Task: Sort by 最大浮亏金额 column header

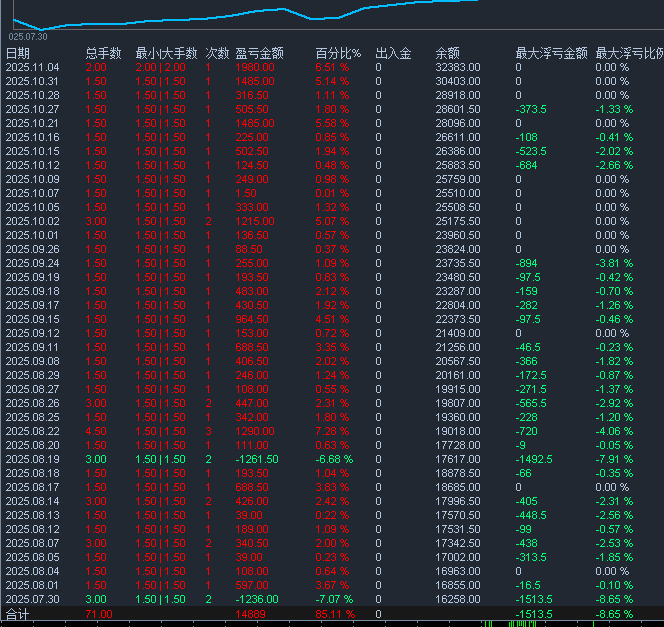Action: pos(551,53)
